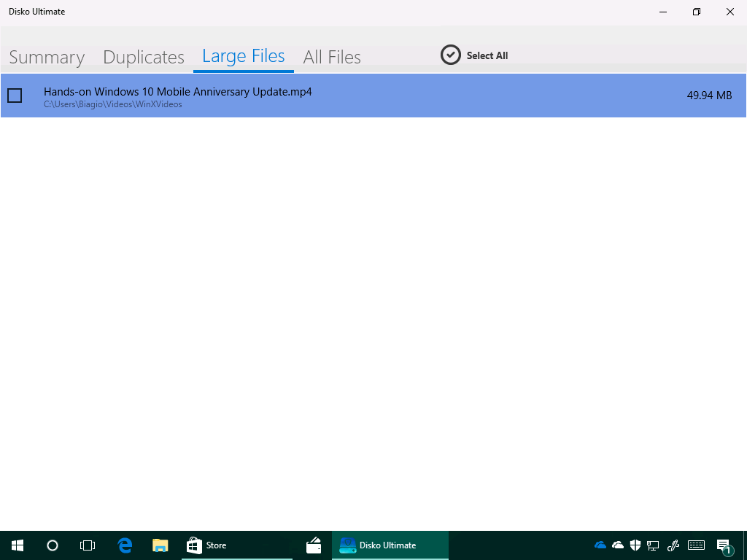Open Task View in taskbar
747x560 pixels.
(x=88, y=545)
